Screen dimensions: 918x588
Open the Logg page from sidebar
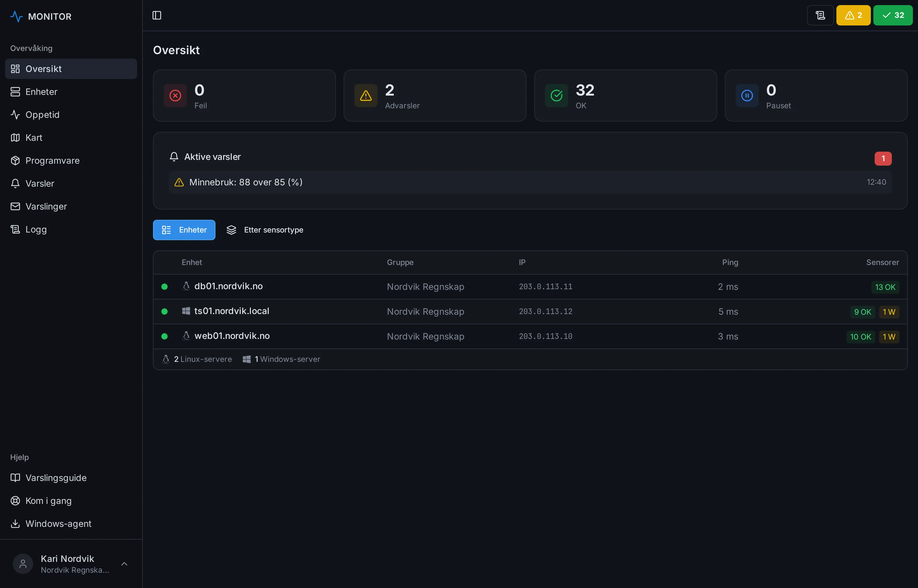click(71, 229)
